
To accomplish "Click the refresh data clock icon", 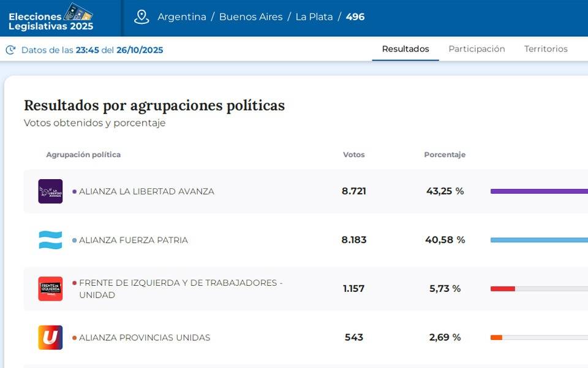I will point(10,50).
